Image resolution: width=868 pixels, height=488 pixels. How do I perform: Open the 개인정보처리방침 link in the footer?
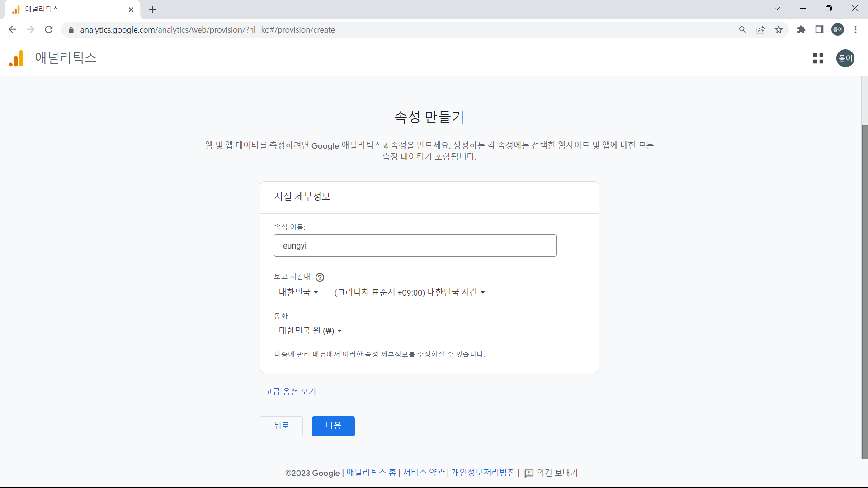point(483,473)
